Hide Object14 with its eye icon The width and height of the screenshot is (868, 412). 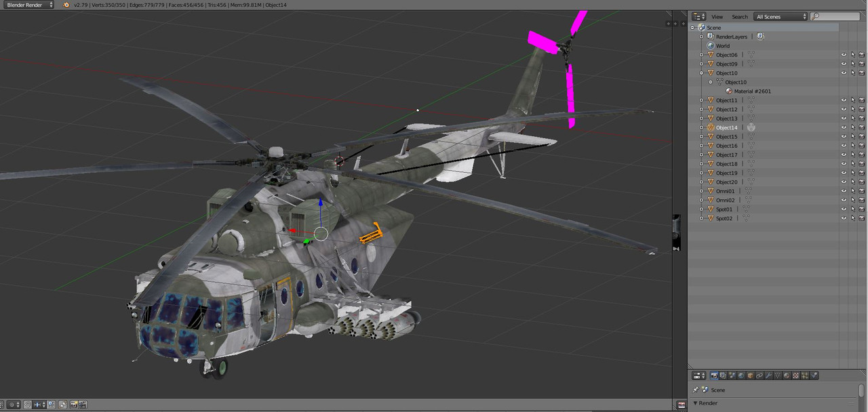[844, 127]
